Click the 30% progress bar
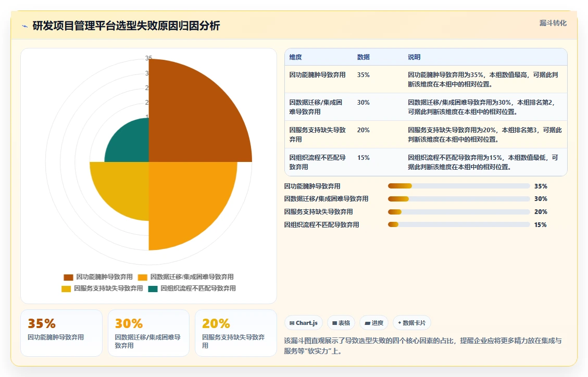This screenshot has height=377, width=588. coord(459,199)
